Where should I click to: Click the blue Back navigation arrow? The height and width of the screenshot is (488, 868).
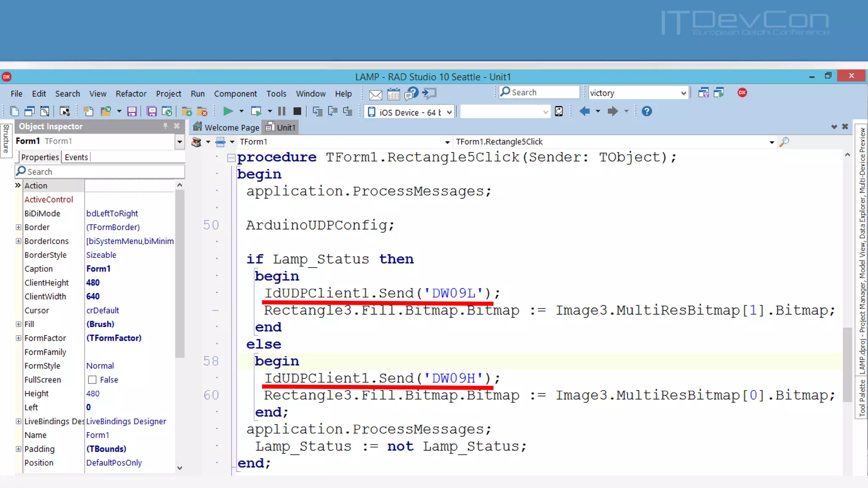tap(584, 111)
